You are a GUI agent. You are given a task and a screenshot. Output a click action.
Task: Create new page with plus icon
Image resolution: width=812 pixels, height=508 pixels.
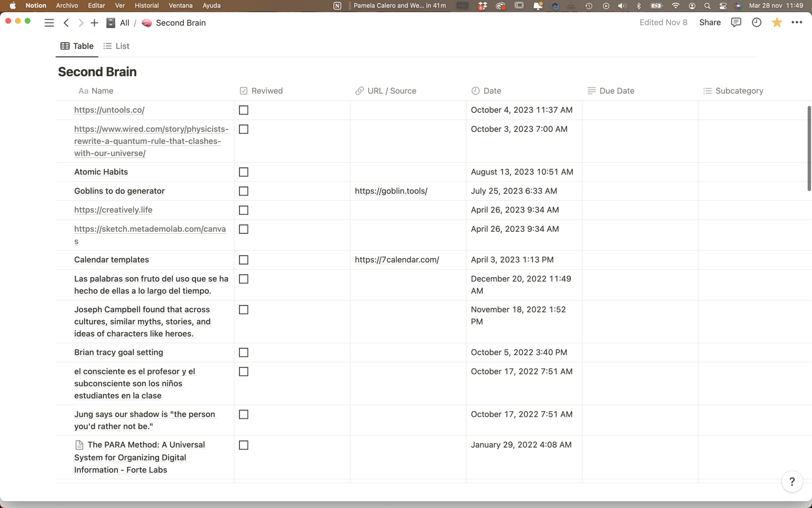tap(94, 23)
